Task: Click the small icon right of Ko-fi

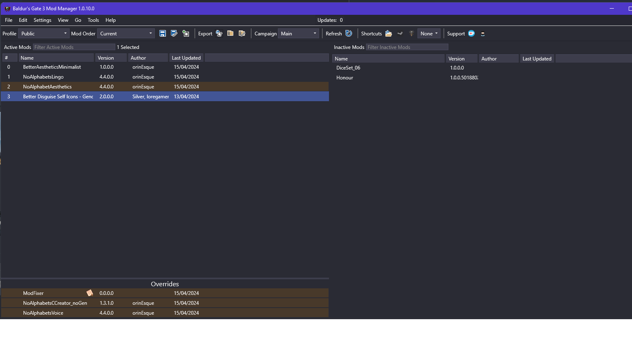Action: coord(483,34)
